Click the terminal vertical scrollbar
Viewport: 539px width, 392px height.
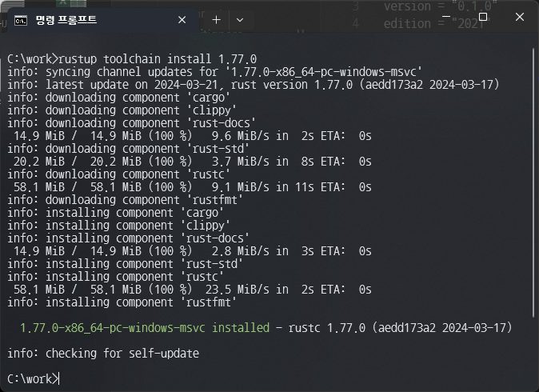[x=533, y=183]
